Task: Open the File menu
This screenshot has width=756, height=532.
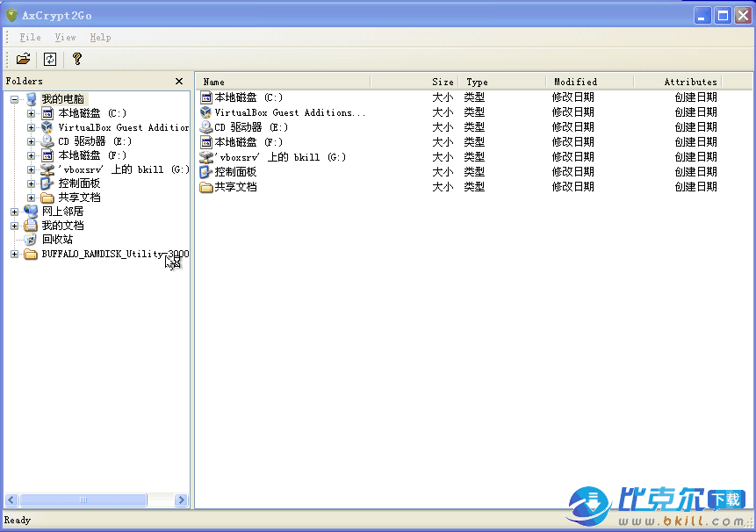Action: [30, 38]
